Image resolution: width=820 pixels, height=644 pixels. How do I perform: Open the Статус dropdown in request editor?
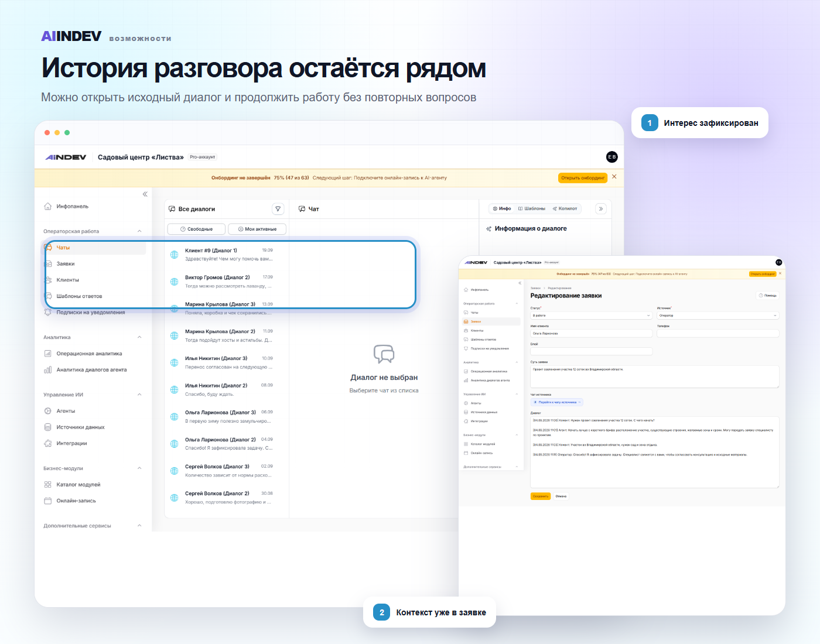point(591,316)
